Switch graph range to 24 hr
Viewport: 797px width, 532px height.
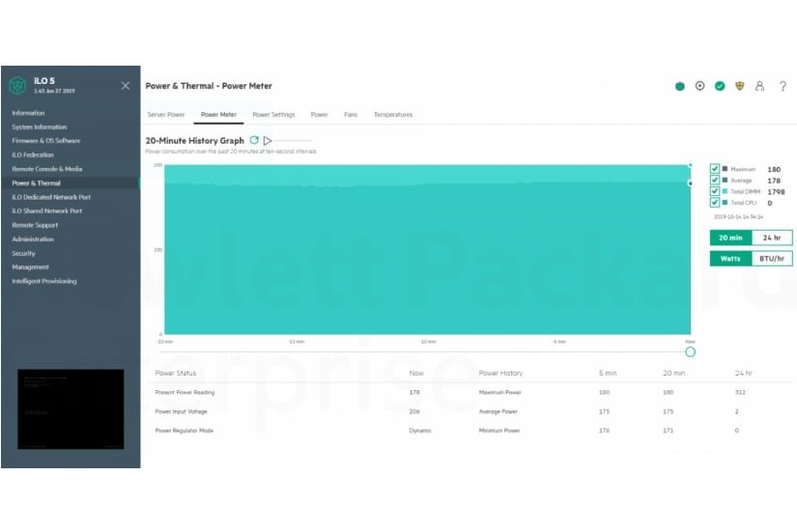point(772,237)
